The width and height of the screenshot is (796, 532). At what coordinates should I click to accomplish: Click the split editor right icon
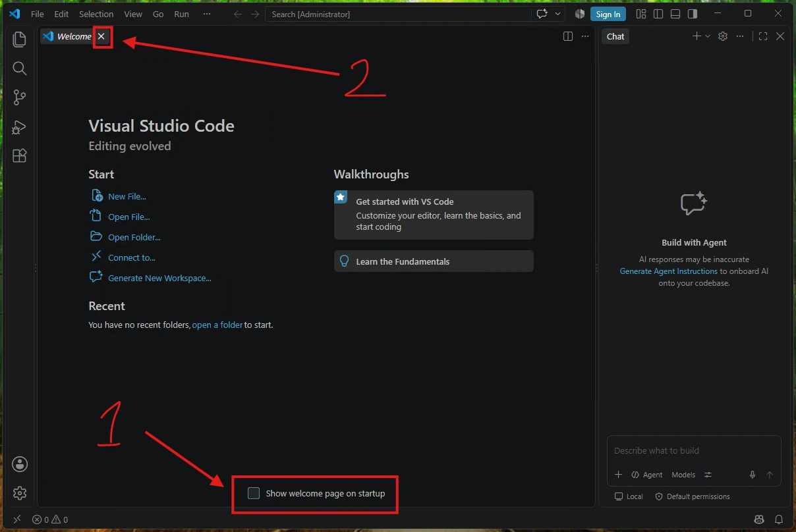(x=568, y=36)
